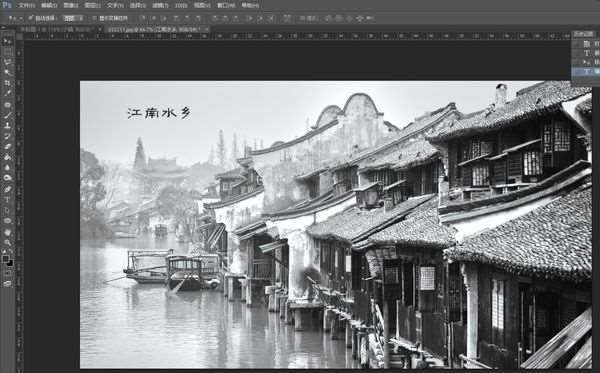The image size is (600, 373).
Task: Select the Spot Healing Brush tool
Action: pyautogui.click(x=7, y=104)
